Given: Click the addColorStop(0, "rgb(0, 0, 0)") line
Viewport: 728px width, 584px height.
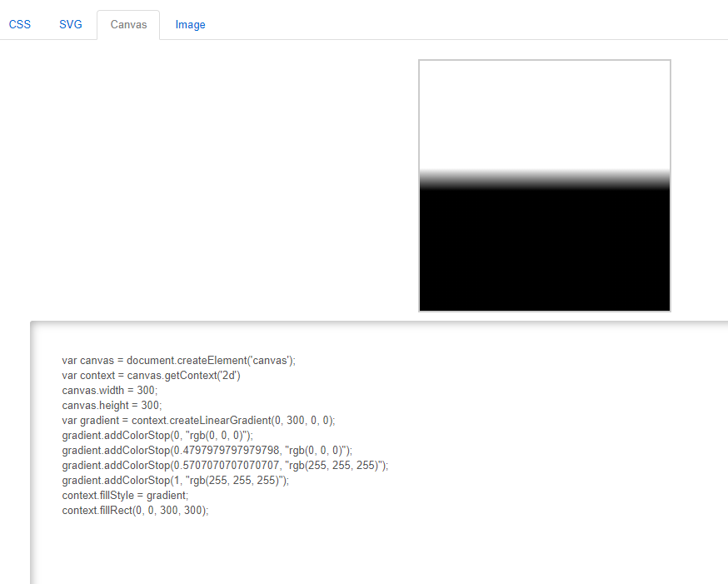Looking at the screenshot, I should point(157,436).
